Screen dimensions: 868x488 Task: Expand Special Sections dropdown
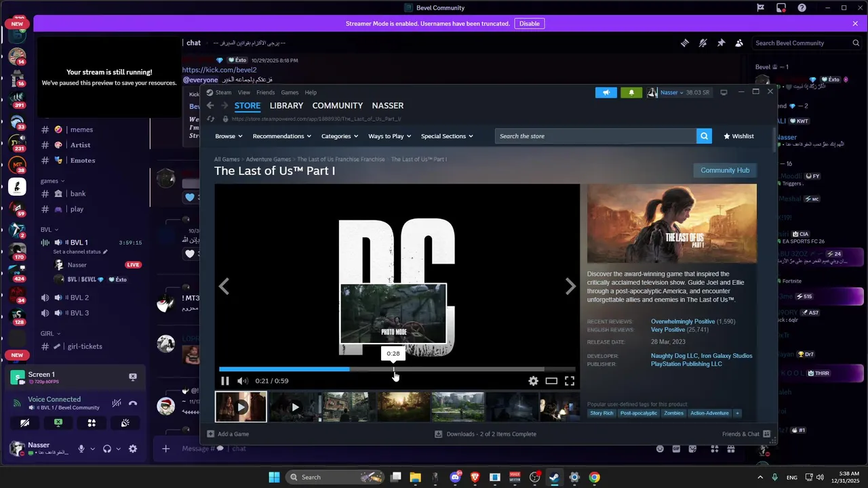(x=447, y=136)
